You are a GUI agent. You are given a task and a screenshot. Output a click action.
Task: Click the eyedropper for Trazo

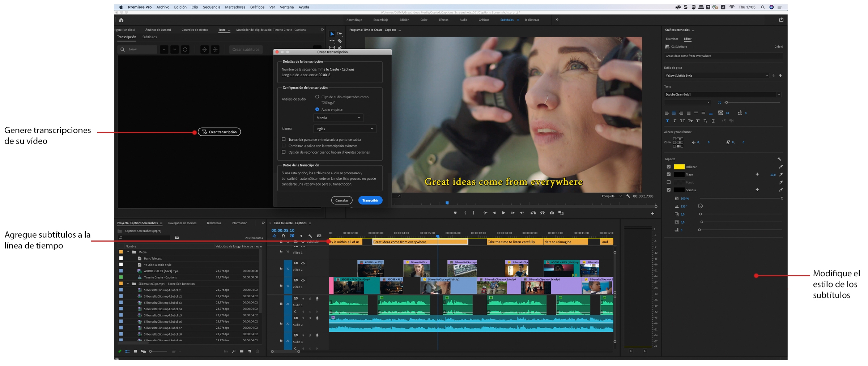click(781, 175)
